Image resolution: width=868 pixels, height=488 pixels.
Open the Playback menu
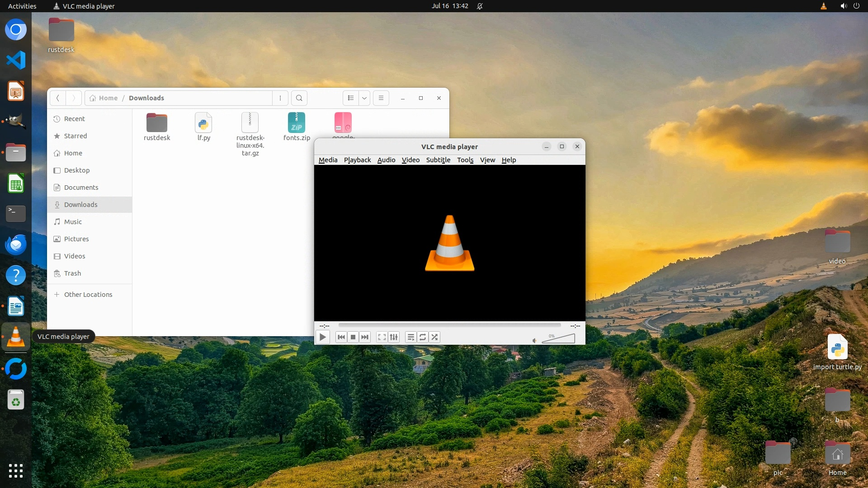[357, 160]
